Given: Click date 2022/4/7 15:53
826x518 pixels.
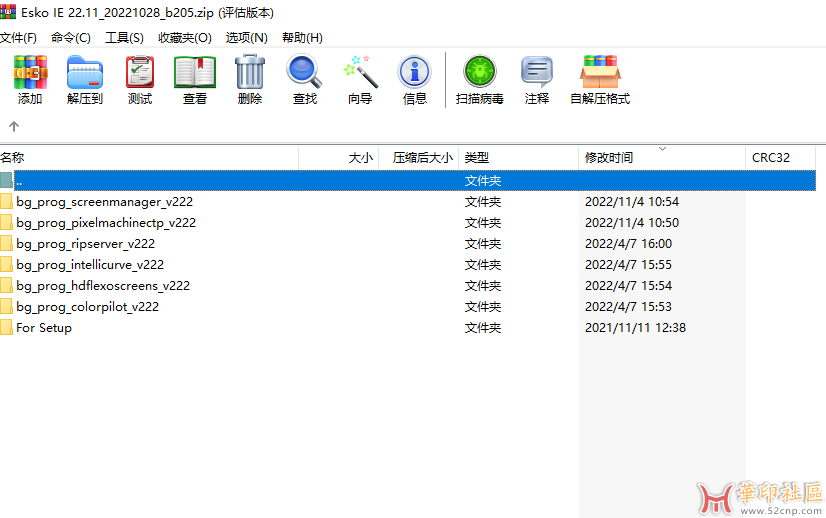Looking at the screenshot, I should pyautogui.click(x=628, y=307).
